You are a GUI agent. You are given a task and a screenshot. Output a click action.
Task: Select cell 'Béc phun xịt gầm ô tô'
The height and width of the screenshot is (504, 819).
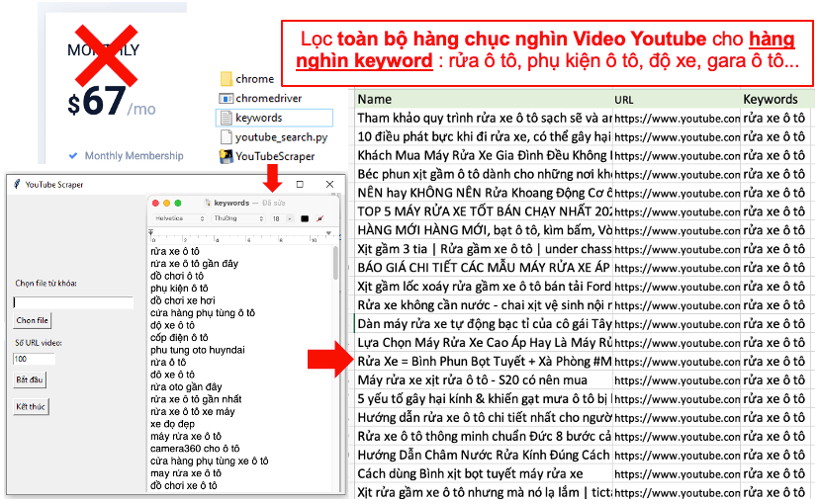pos(484,174)
